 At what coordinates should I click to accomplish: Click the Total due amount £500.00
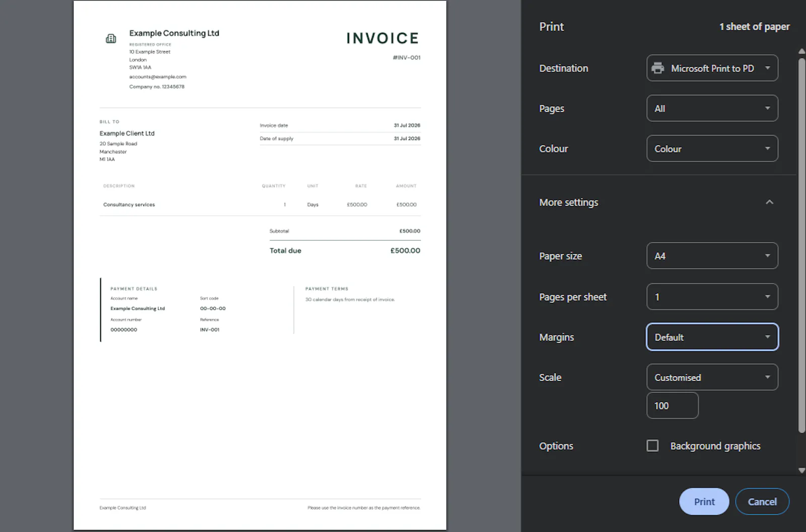pos(406,250)
